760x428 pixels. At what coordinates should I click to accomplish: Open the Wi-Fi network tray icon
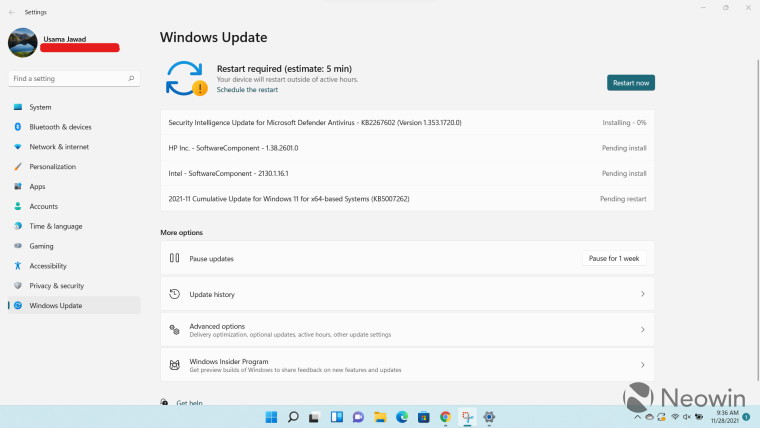pos(675,417)
